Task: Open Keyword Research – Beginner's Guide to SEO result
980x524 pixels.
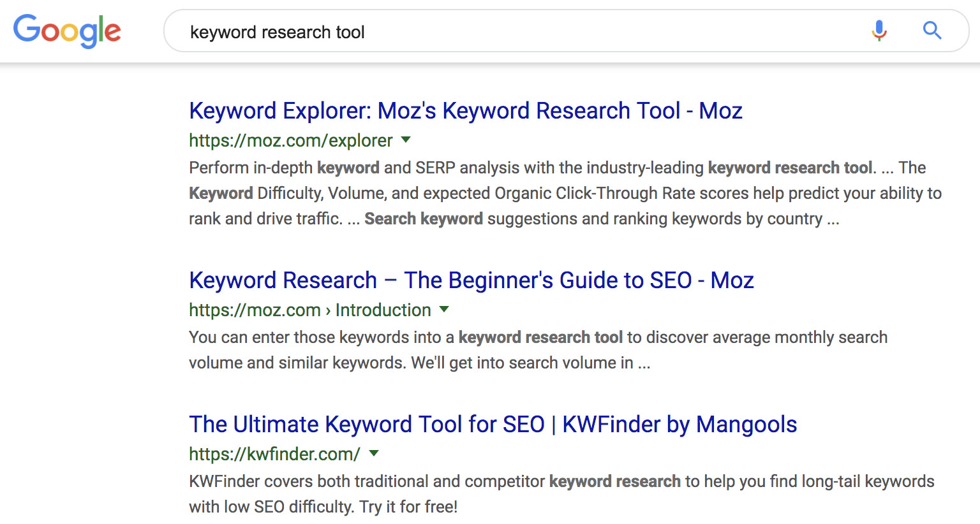Action: (471, 280)
